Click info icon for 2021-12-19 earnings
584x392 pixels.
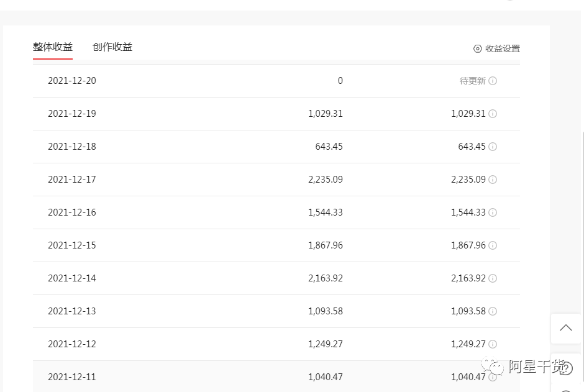pos(493,114)
